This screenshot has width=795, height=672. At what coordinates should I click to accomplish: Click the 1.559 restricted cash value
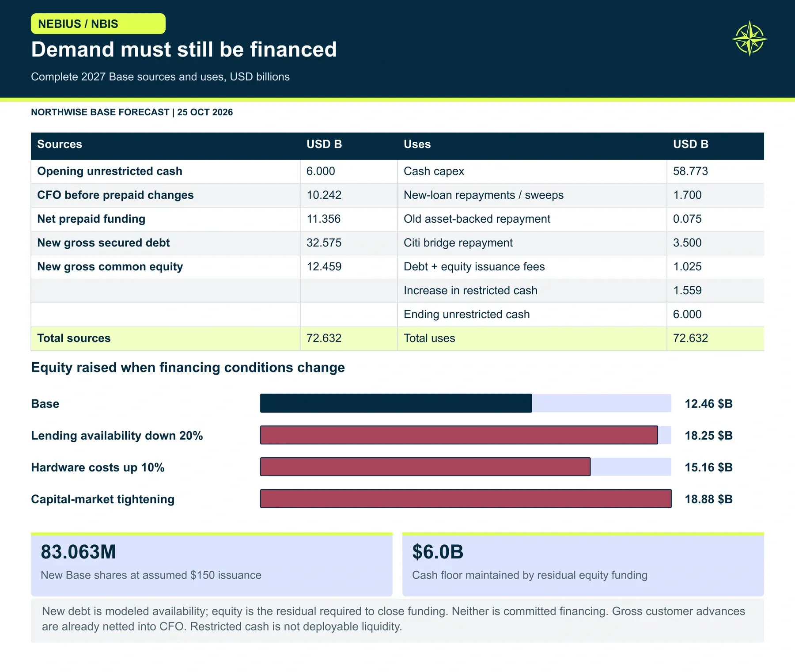[687, 290]
